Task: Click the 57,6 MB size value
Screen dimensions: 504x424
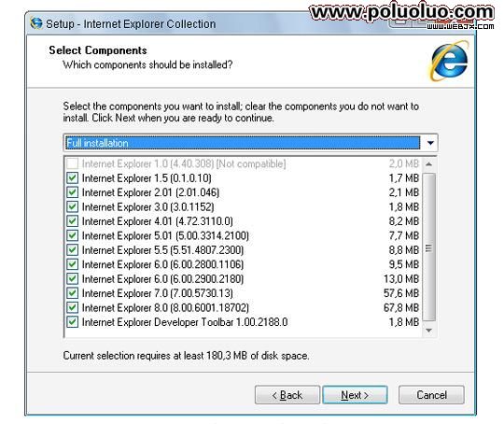Action: pyautogui.click(x=401, y=293)
